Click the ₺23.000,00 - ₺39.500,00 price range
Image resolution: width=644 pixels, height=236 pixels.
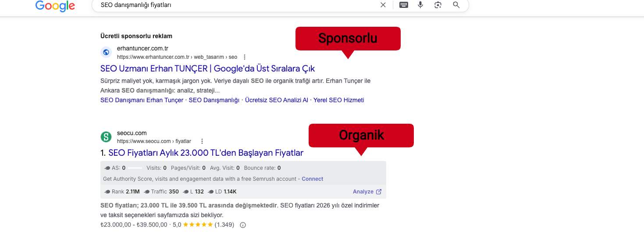(134, 225)
